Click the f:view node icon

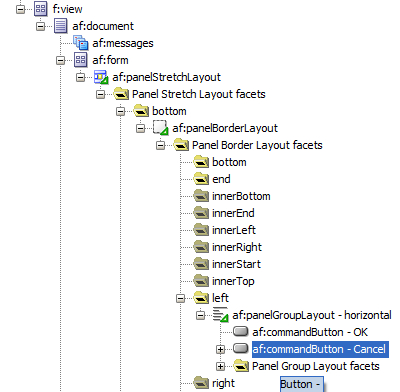[x=41, y=9]
